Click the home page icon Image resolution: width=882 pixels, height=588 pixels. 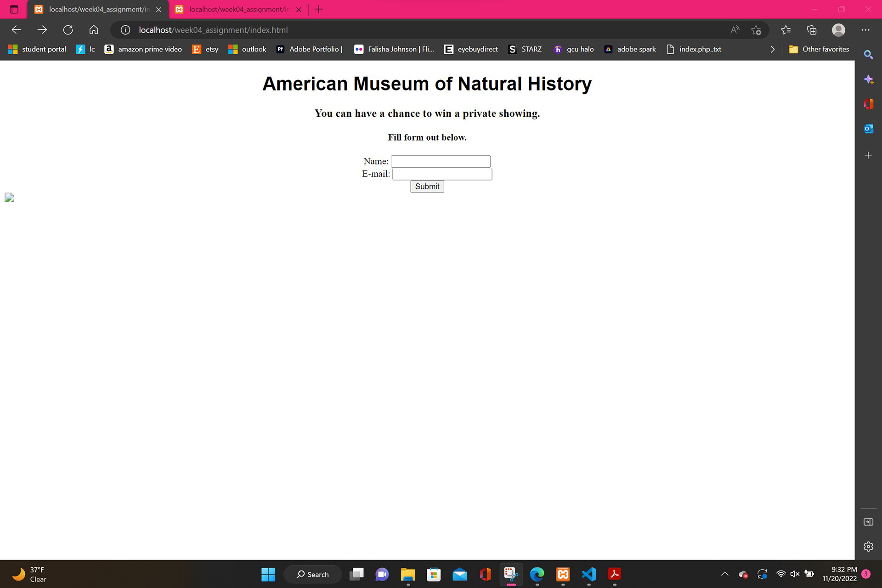(94, 30)
